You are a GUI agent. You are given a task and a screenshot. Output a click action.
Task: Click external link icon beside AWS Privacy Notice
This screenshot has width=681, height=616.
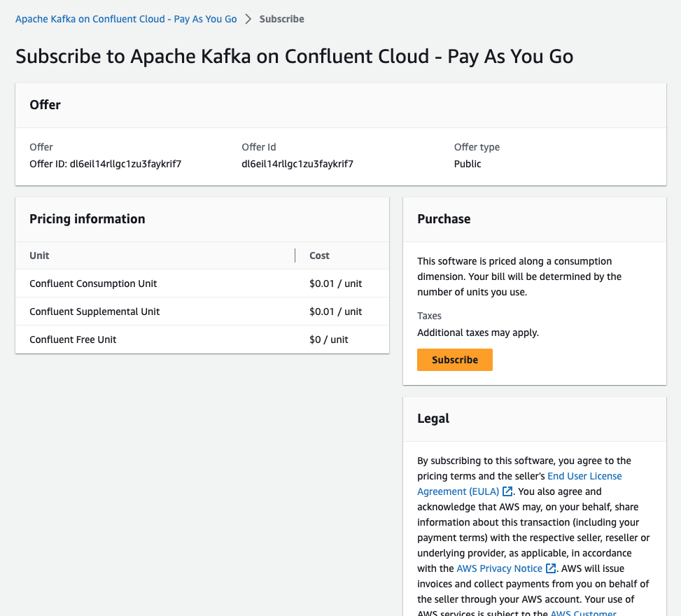(550, 568)
